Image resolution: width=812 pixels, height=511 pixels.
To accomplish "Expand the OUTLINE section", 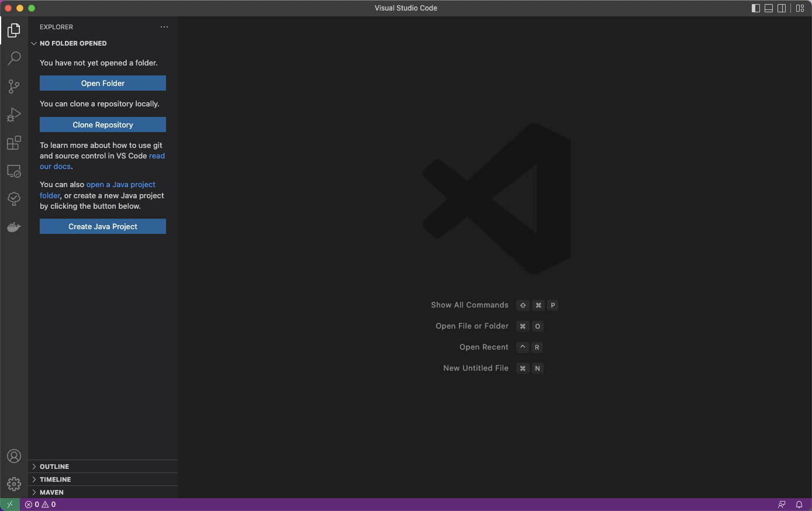I will (x=103, y=467).
